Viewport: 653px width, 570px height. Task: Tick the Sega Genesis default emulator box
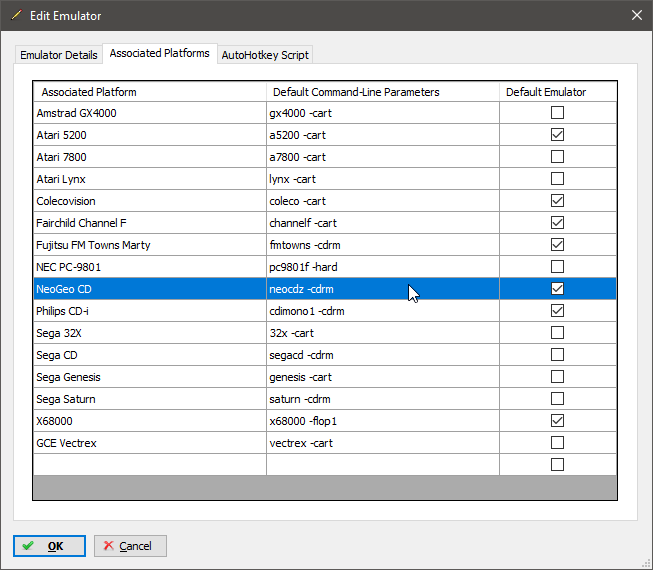pyautogui.click(x=557, y=377)
